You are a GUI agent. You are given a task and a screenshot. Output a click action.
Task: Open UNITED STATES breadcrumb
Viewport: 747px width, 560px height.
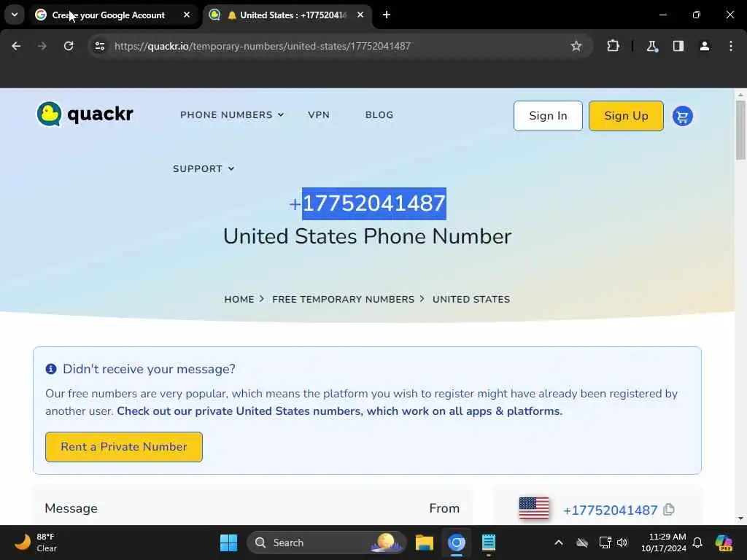[x=471, y=299]
